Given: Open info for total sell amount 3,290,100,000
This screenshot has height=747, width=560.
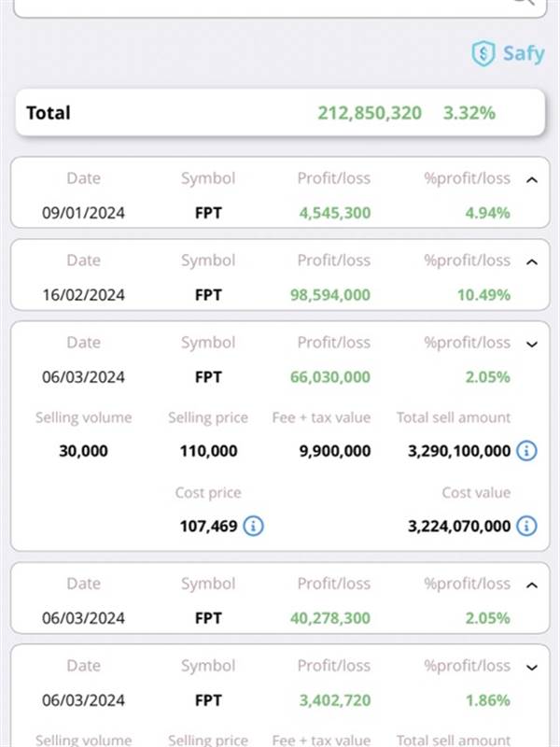Looking at the screenshot, I should point(526,451).
